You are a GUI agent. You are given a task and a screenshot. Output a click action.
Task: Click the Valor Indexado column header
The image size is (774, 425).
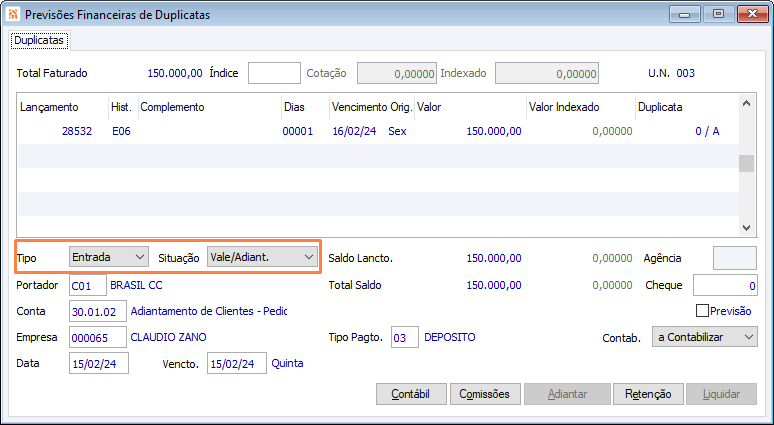(x=581, y=107)
